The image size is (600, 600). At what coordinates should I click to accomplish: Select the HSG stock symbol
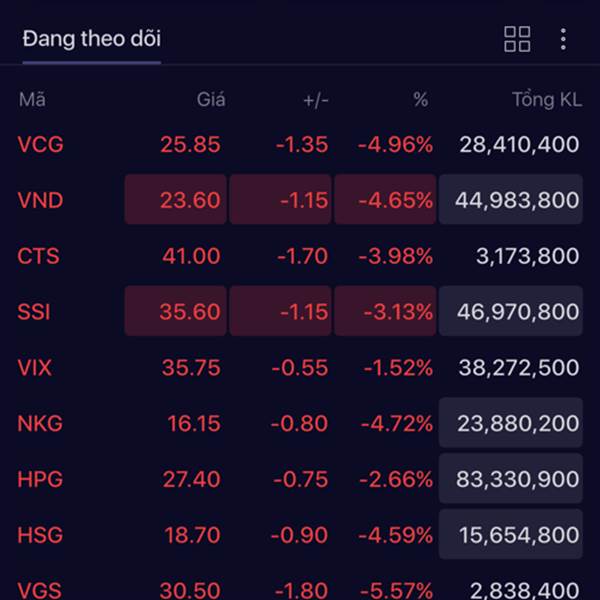tap(40, 535)
